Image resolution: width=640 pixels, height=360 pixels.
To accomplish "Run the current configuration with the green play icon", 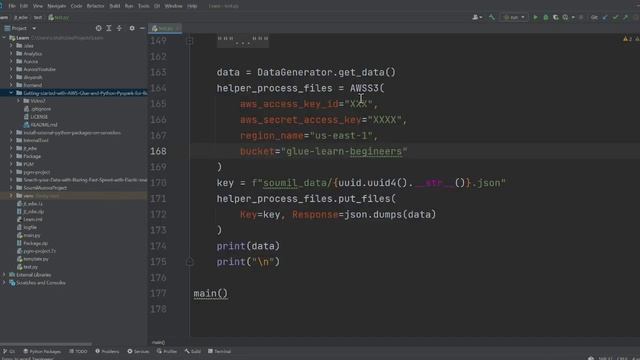I will 535,18.
